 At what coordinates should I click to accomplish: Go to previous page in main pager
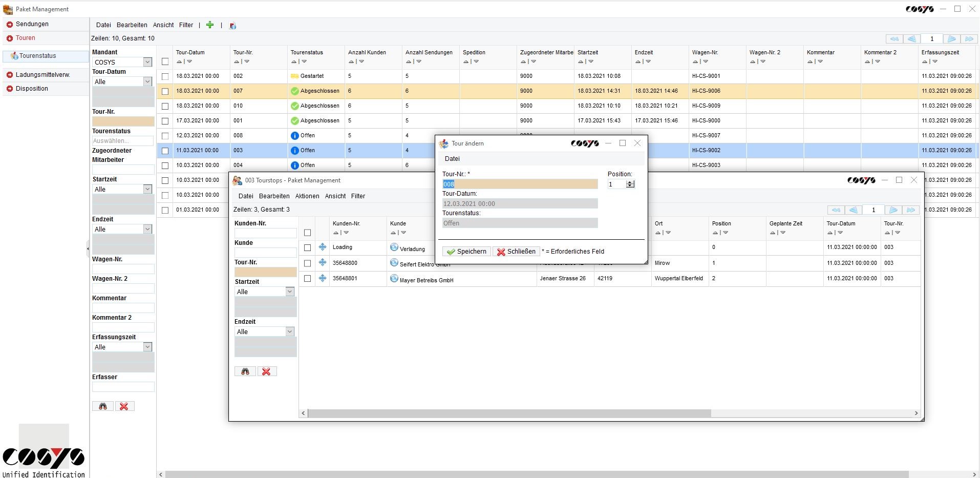911,39
